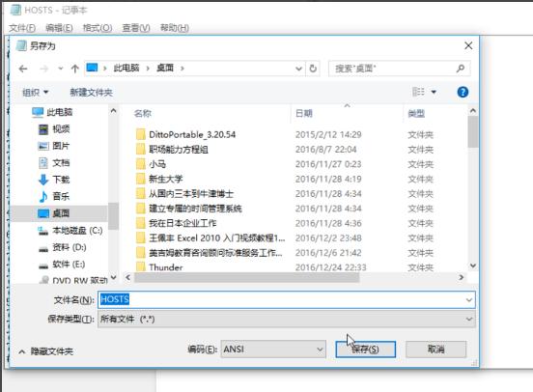This screenshot has height=392, width=533.
Task: Select 新生大学 folder
Action: [165, 179]
